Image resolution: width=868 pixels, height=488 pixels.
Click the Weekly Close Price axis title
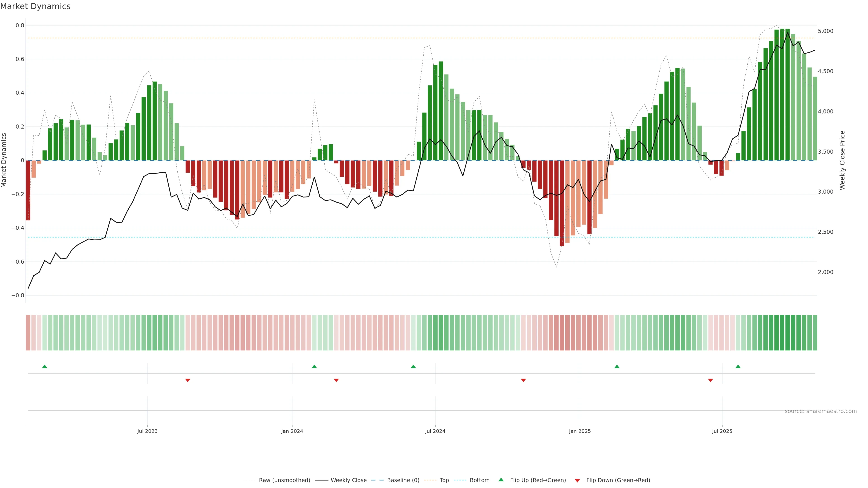coord(842,160)
